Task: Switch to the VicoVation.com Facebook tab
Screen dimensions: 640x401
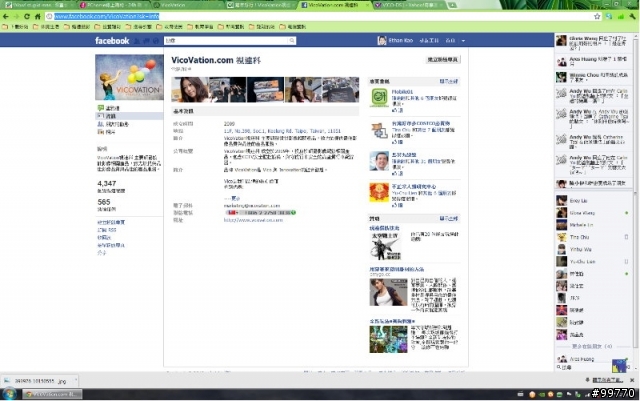Action: 333,5
